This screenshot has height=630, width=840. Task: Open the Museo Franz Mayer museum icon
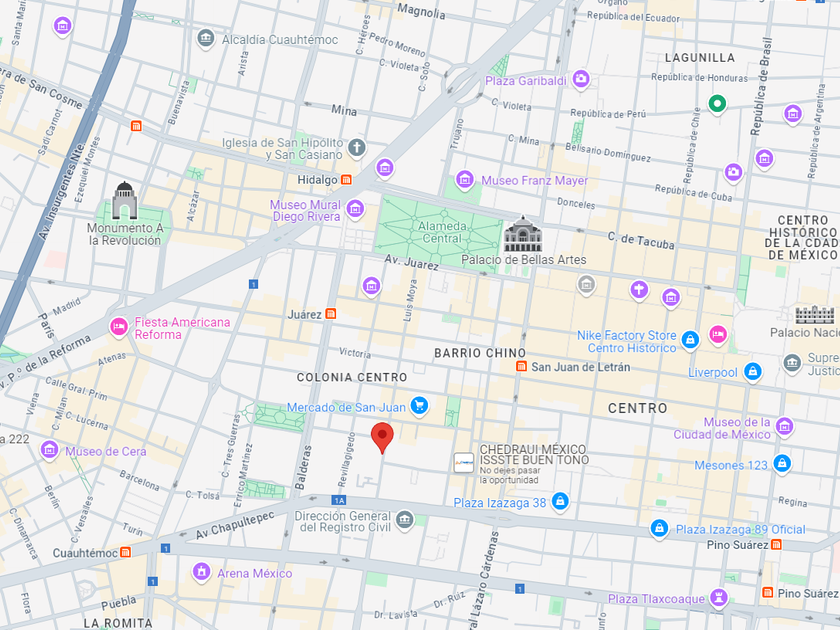464,179
